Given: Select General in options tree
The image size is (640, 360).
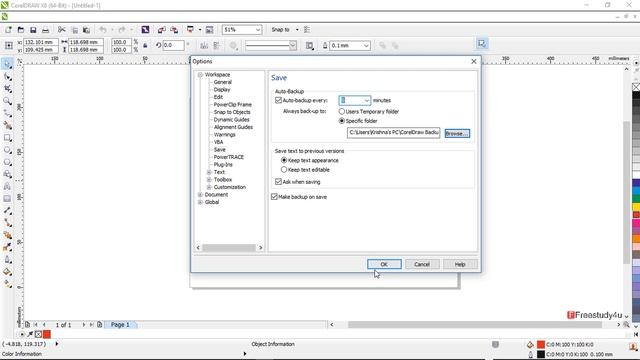Looking at the screenshot, I should pos(222,82).
